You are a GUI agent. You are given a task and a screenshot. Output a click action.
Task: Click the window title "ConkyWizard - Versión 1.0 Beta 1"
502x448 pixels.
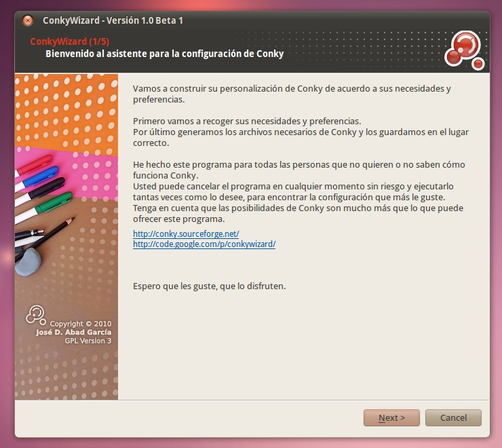tap(113, 20)
